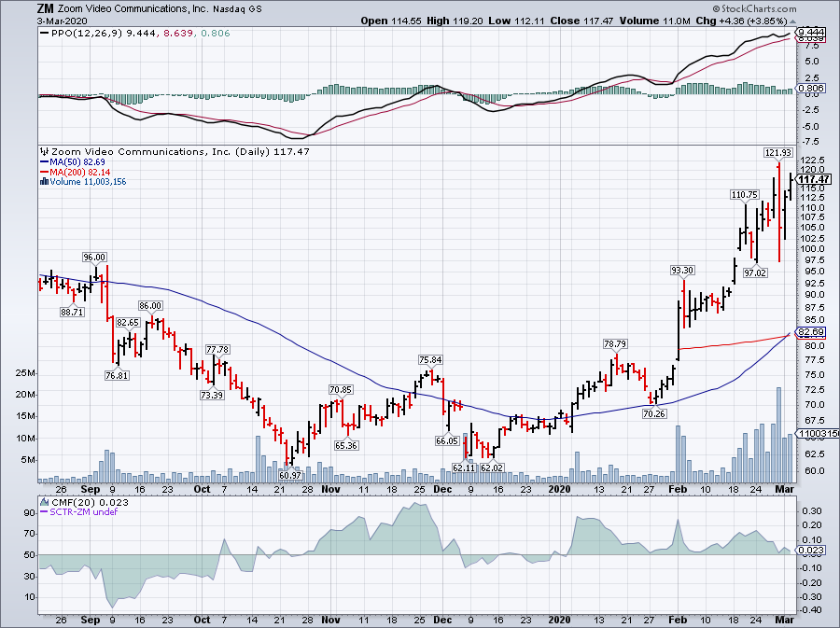Click the Zoom Video Communications (Daily) legend title

pyautogui.click(x=180, y=151)
